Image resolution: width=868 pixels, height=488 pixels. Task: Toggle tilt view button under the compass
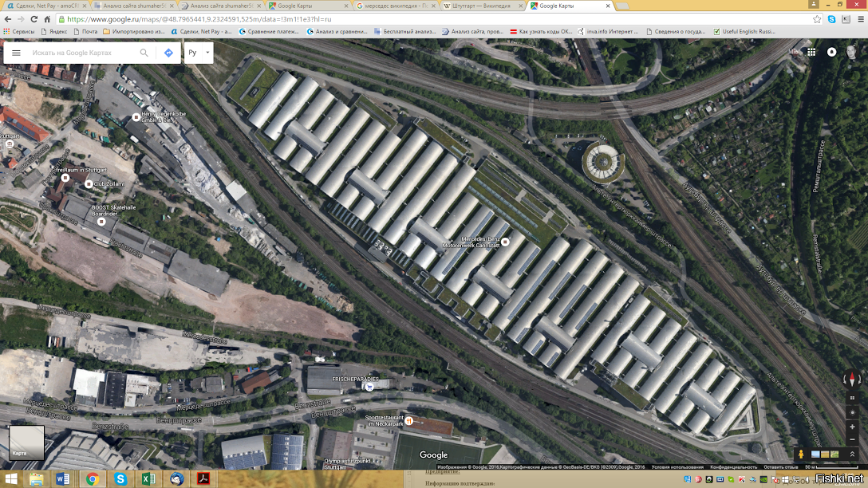[x=852, y=396]
